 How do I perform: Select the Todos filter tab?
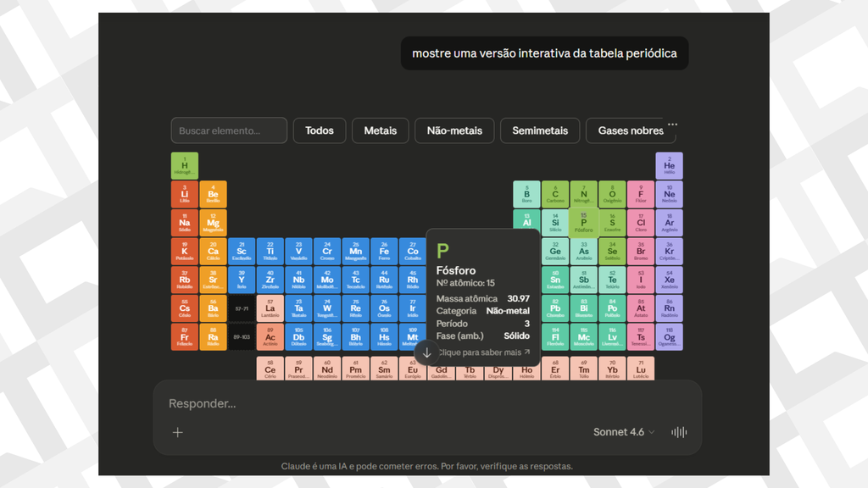pyautogui.click(x=320, y=130)
